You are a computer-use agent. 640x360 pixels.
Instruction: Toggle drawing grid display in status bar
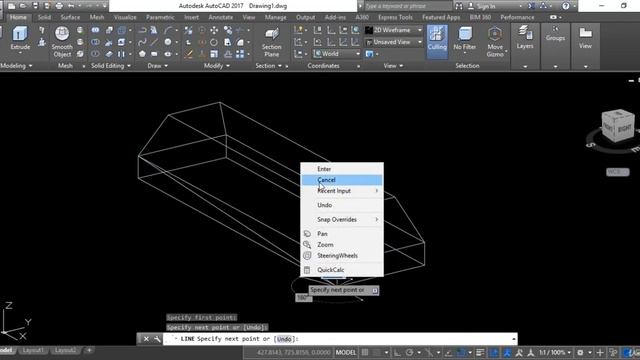click(365, 352)
